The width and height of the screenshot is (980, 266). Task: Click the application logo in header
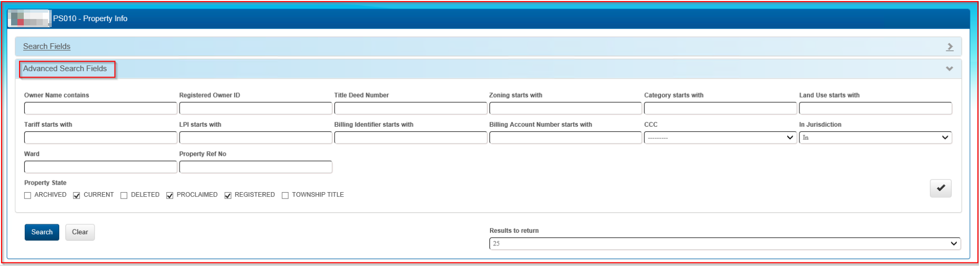(30, 18)
